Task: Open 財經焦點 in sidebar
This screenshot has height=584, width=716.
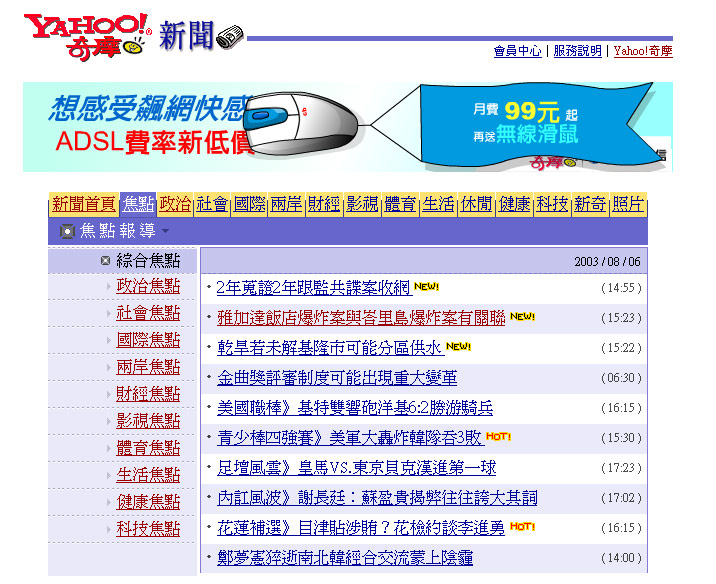Action: click(x=148, y=394)
